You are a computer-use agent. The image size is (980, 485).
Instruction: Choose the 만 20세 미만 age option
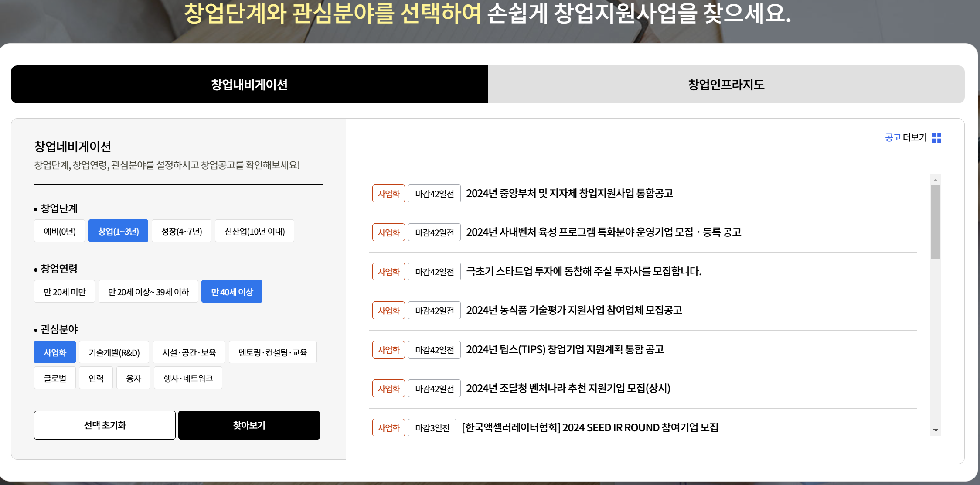(65, 292)
